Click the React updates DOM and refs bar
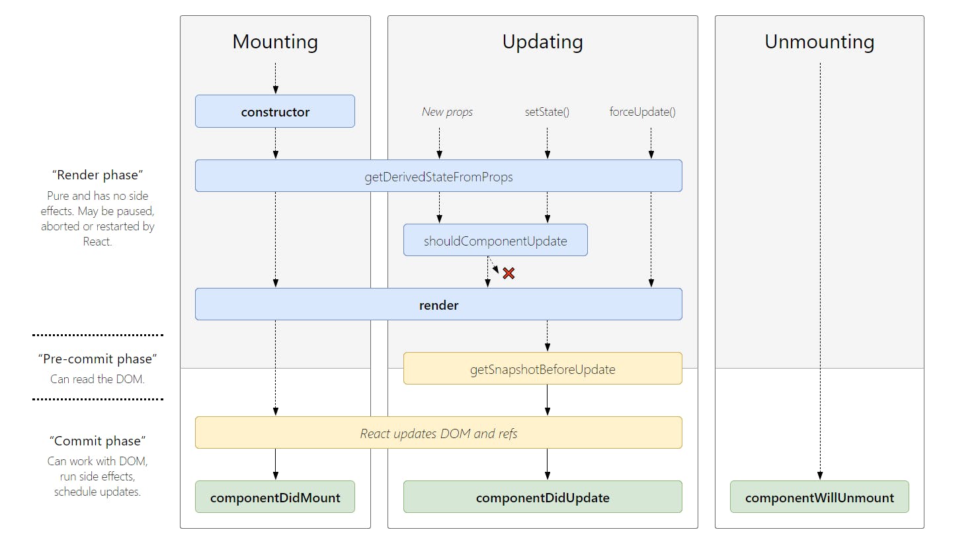The image size is (980, 542). pyautogui.click(x=438, y=433)
